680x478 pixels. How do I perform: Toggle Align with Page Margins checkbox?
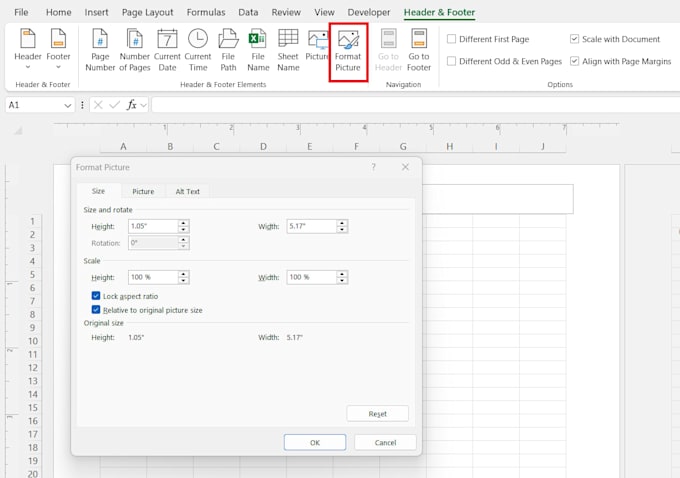574,61
